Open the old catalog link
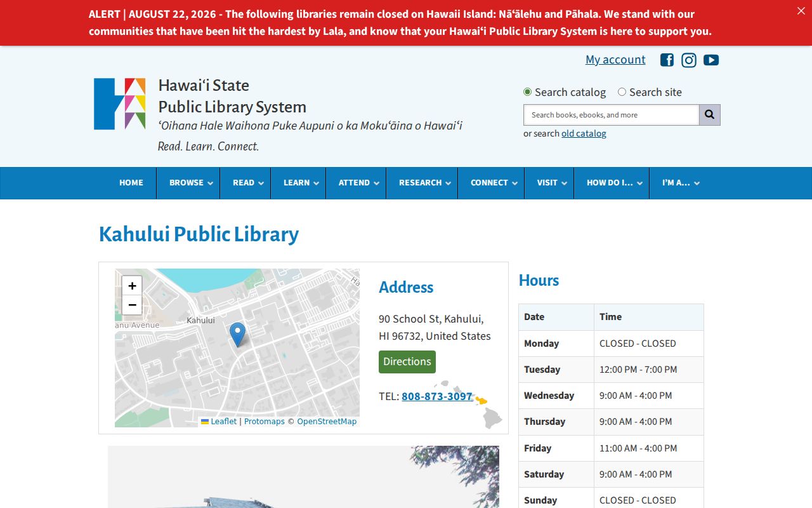The width and height of the screenshot is (812, 508). tap(584, 133)
